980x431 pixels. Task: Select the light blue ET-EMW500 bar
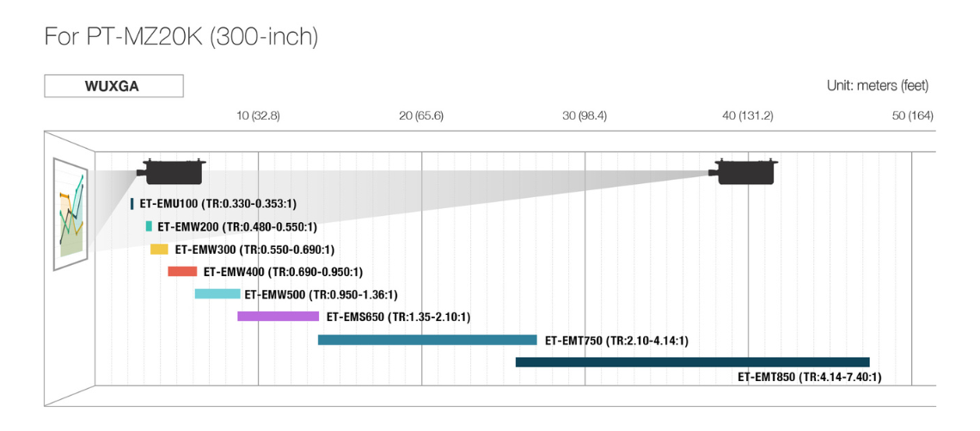point(217,294)
